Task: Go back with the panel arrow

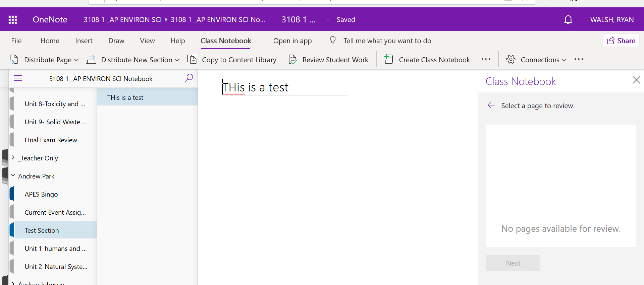Action: [491, 105]
